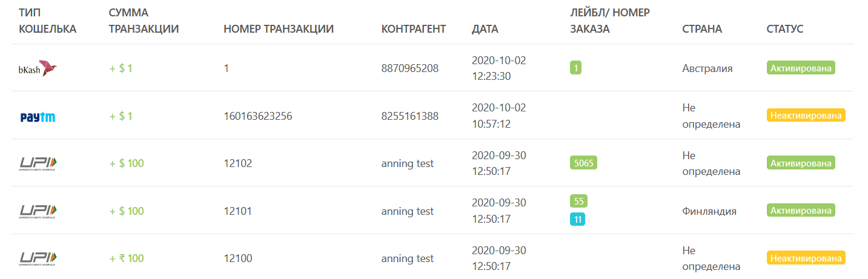Viewport: 868px width, 279px height.
Task: Select the UPI logo for transaction 12100
Action: click(x=38, y=258)
